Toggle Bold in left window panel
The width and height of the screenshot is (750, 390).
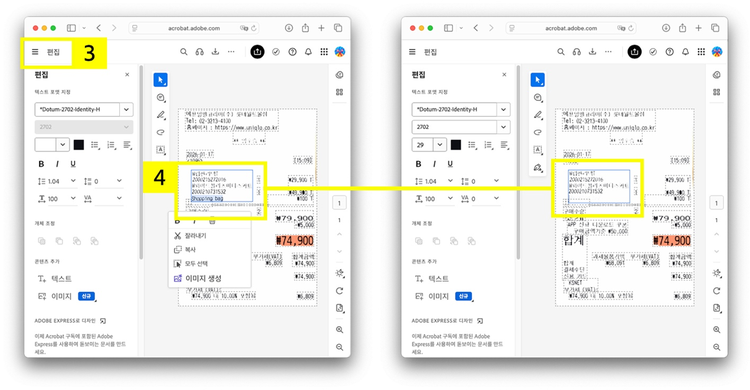point(41,164)
